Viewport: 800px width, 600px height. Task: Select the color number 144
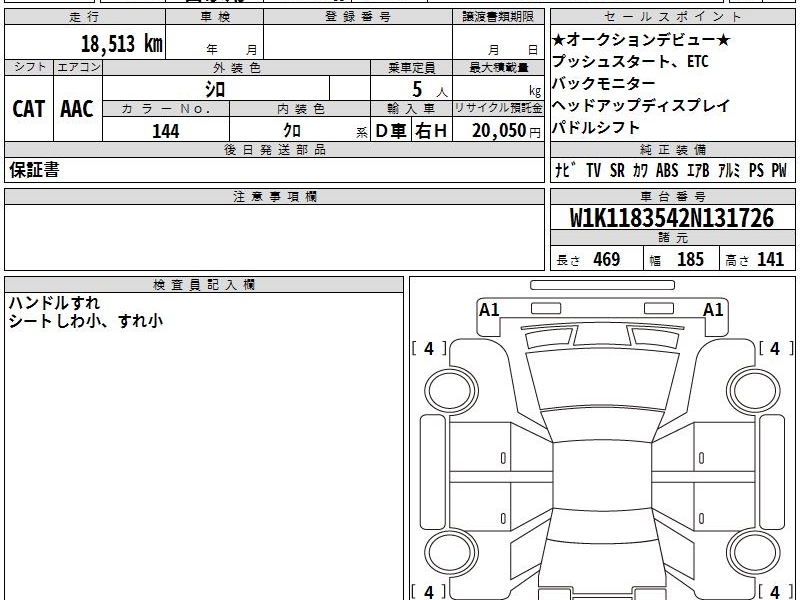[166, 131]
